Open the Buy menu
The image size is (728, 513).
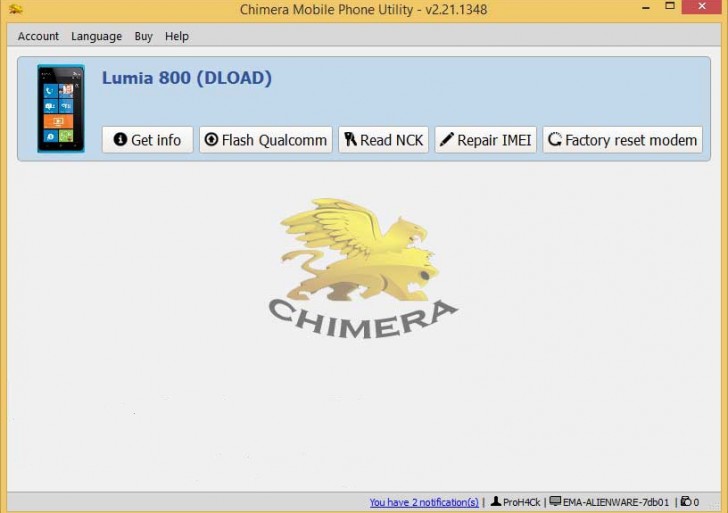(143, 36)
